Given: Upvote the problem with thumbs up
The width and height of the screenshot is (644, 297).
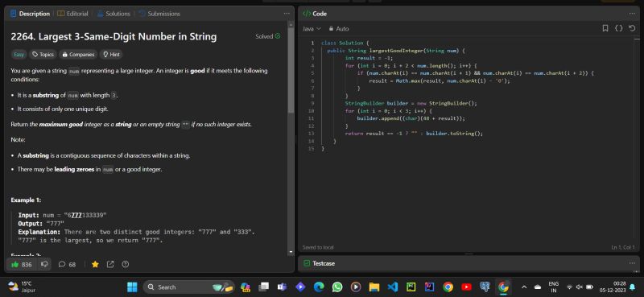Looking at the screenshot, I should click(23, 265).
